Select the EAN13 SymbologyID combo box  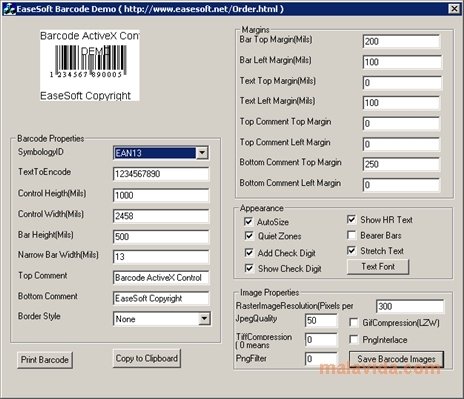[x=161, y=153]
